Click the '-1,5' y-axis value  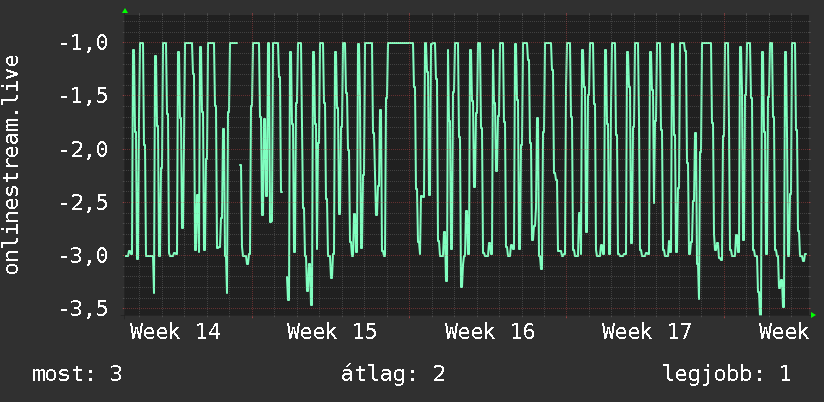tap(85, 96)
